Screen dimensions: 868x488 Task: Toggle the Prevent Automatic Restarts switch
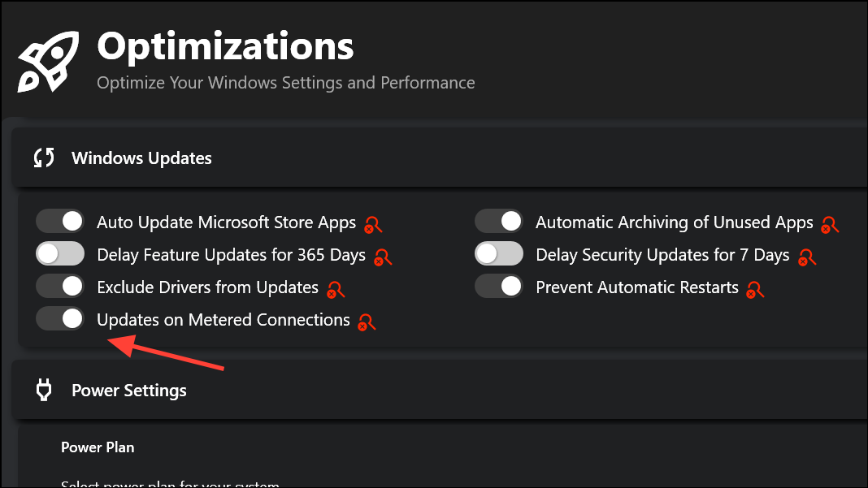(x=499, y=287)
